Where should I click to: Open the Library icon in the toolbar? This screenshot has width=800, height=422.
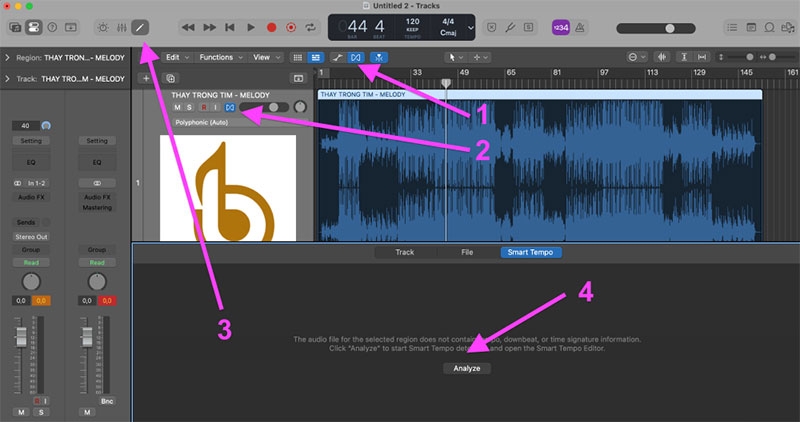[x=15, y=28]
